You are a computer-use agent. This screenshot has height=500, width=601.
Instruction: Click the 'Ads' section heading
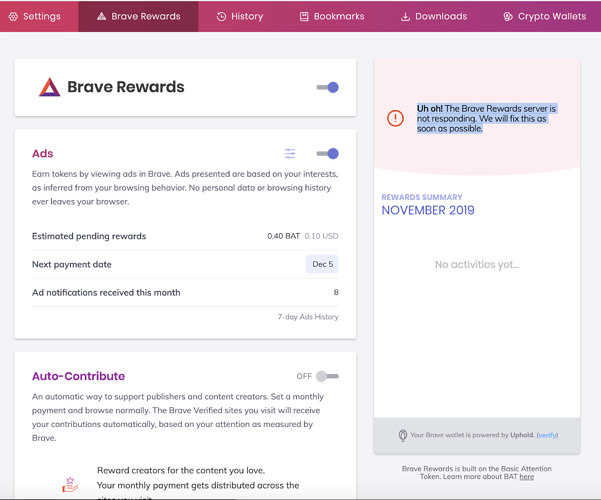pos(43,154)
